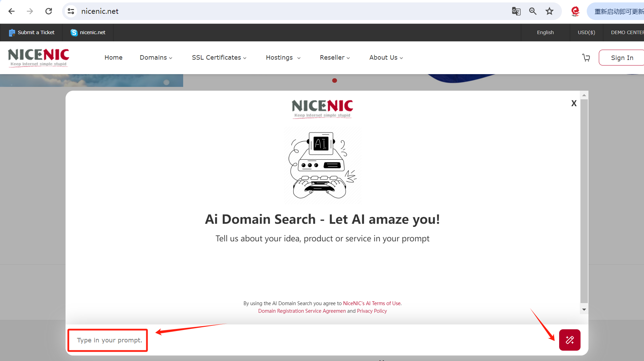Viewport: 644px width, 361px height.
Task: Click Submit a Ticket link
Action: [x=36, y=32]
